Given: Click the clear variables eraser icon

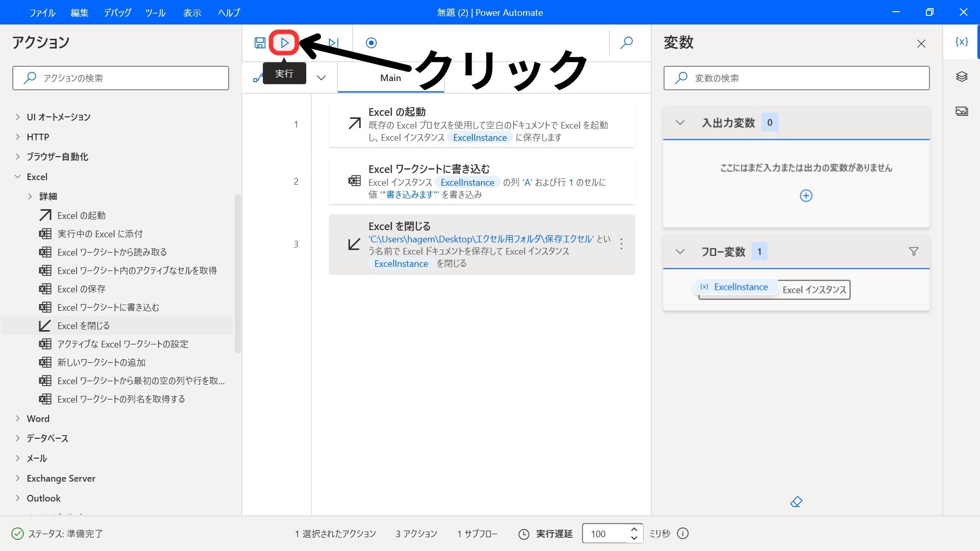Looking at the screenshot, I should [796, 502].
